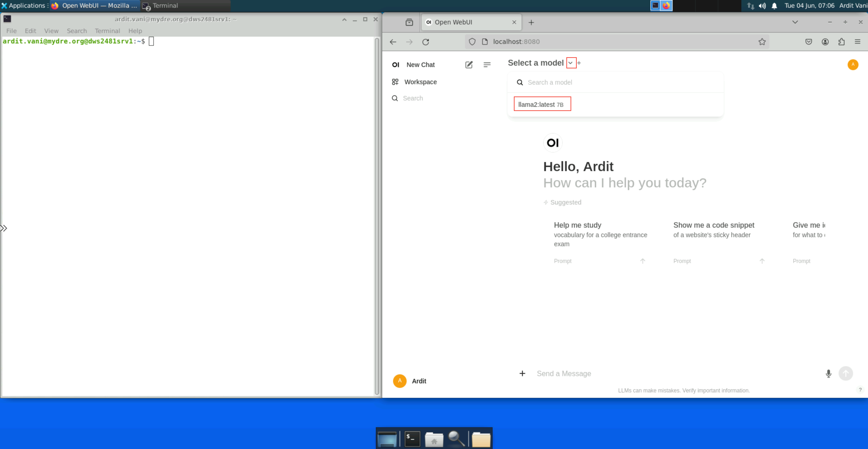868x449 pixels.
Task: Choose the Help me study prompt suggestion
Action: (x=600, y=242)
